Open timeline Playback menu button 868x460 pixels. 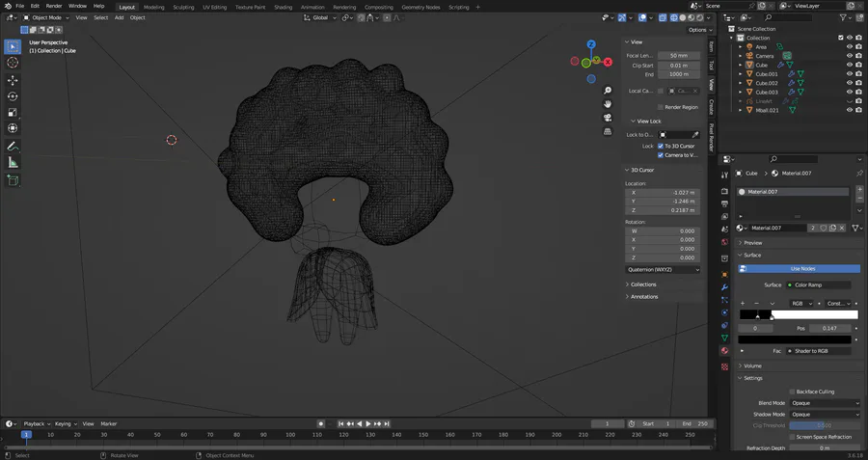click(x=37, y=424)
